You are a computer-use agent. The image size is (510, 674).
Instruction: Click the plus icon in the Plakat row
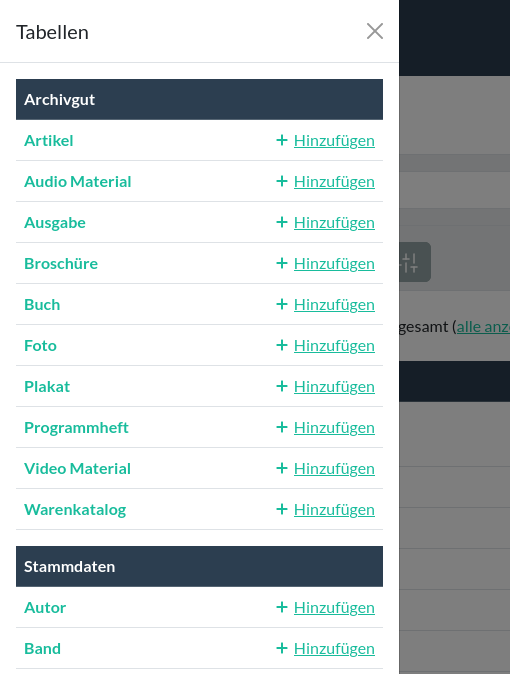pos(282,386)
